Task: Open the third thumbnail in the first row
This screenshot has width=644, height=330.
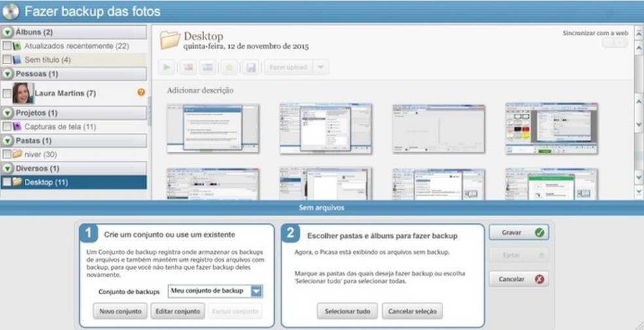Action: [x=438, y=128]
